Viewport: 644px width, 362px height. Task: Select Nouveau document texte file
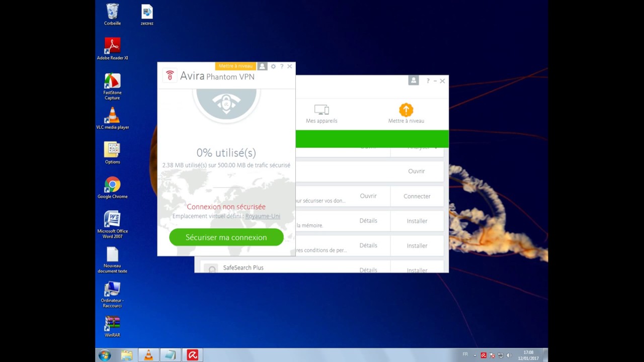coord(112,259)
